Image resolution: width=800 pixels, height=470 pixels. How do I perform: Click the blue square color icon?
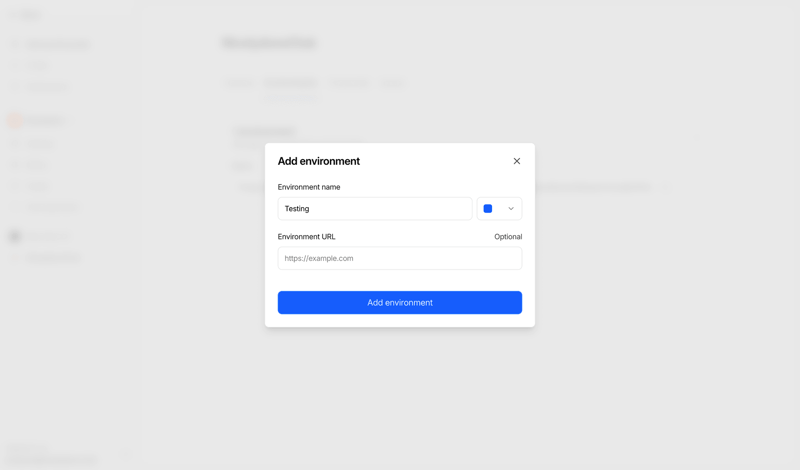[x=488, y=209]
